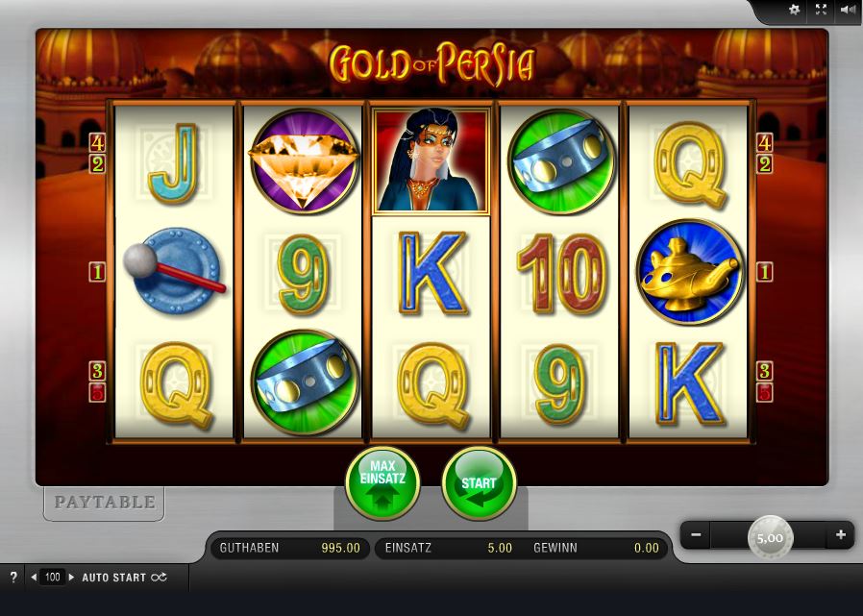Open help question mark icon

(x=13, y=577)
